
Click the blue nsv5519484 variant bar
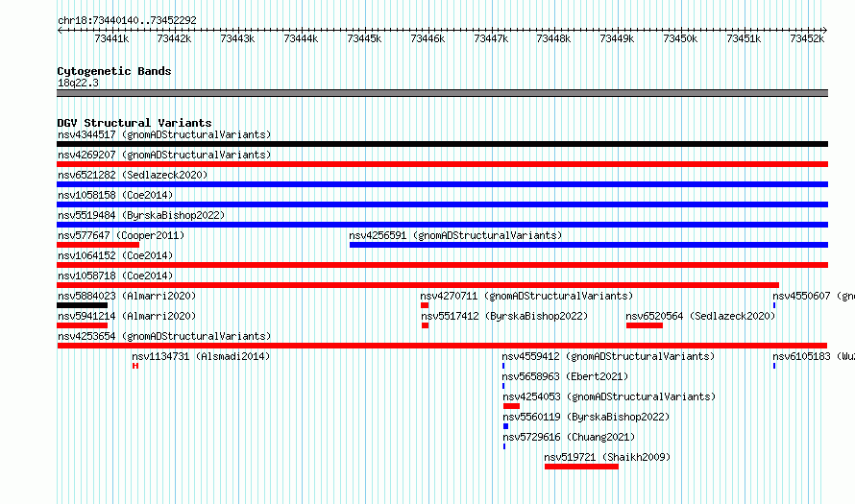442,225
